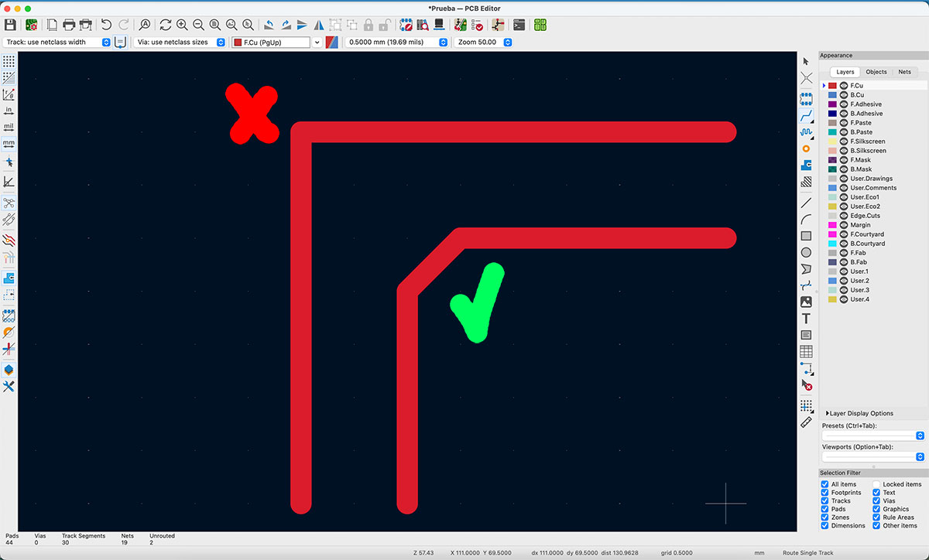929x560 pixels.
Task: Click the Zoom to Fit toolbar icon
Action: click(x=214, y=25)
